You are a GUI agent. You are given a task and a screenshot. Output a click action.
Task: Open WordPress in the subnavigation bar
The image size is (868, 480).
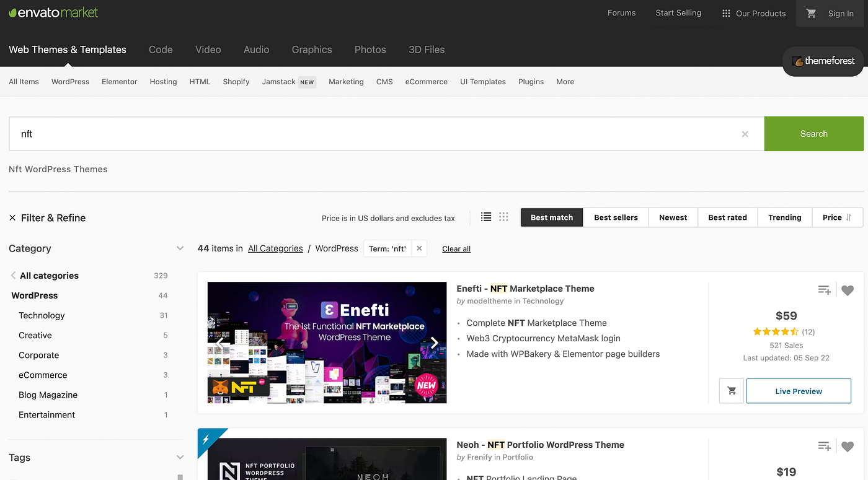coord(70,82)
